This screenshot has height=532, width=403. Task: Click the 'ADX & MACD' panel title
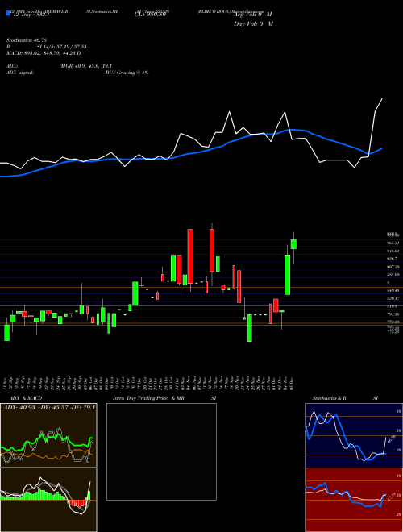pos(26,398)
